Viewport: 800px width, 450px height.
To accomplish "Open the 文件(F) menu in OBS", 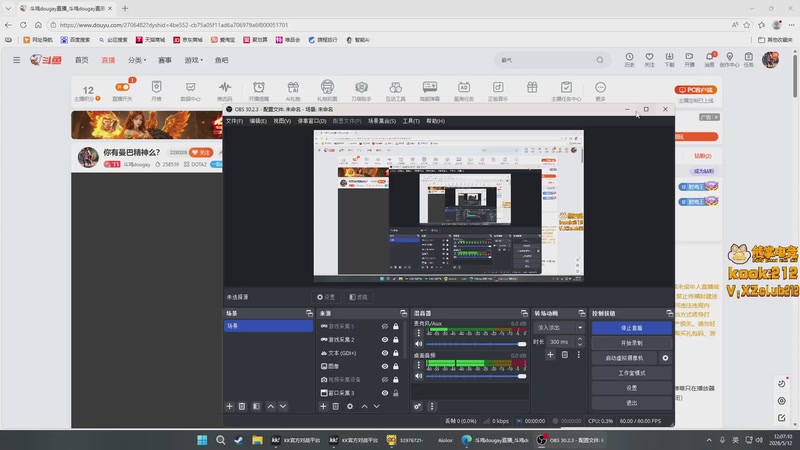I will (234, 121).
